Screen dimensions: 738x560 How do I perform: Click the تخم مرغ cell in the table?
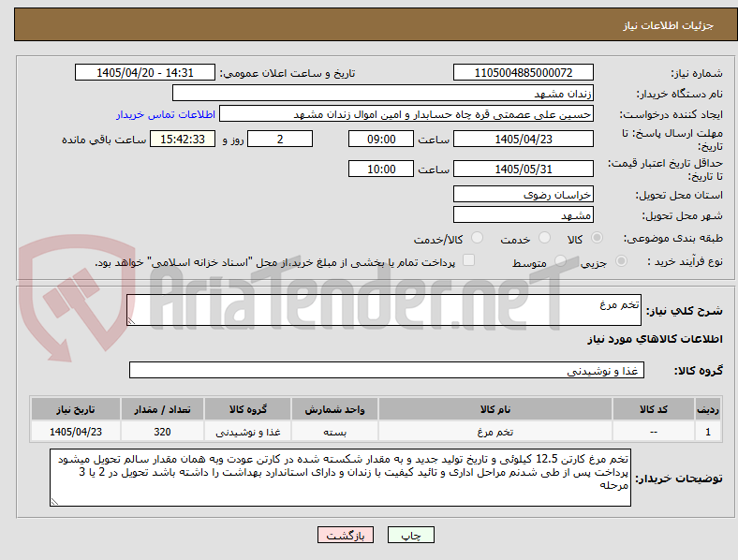pyautogui.click(x=495, y=432)
